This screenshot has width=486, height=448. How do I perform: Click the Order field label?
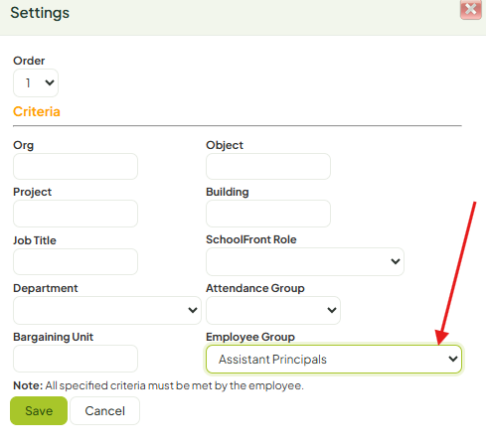coord(29,61)
